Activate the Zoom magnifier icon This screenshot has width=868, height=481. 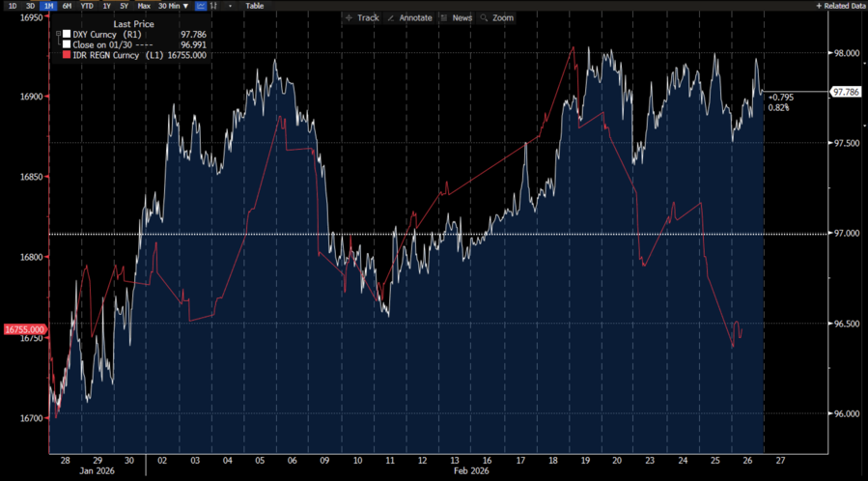pos(485,18)
